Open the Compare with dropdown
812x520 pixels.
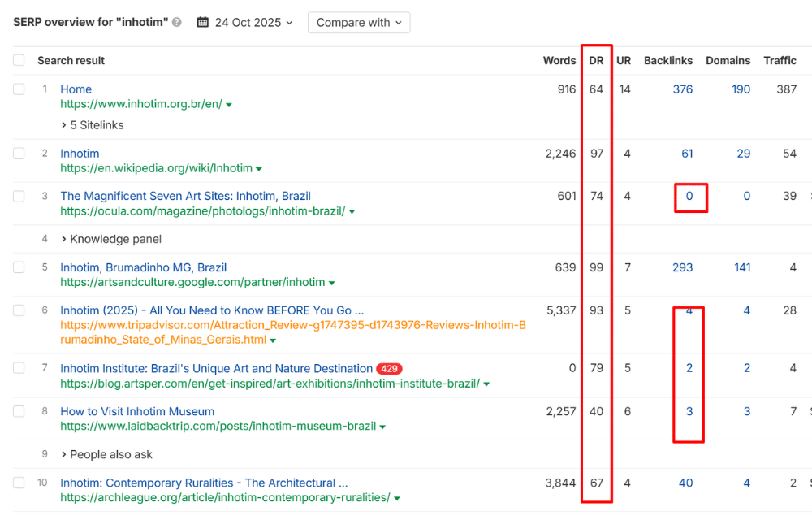click(359, 23)
